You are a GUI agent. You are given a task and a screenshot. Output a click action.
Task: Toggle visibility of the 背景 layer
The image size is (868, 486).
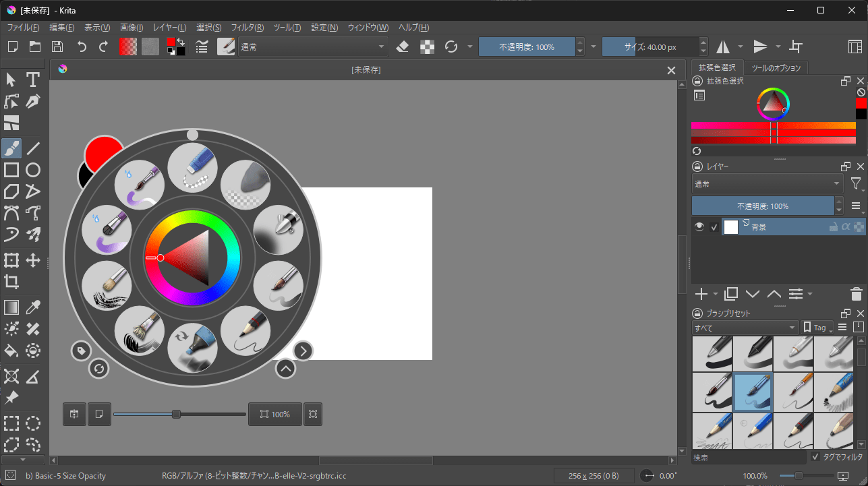tap(699, 226)
